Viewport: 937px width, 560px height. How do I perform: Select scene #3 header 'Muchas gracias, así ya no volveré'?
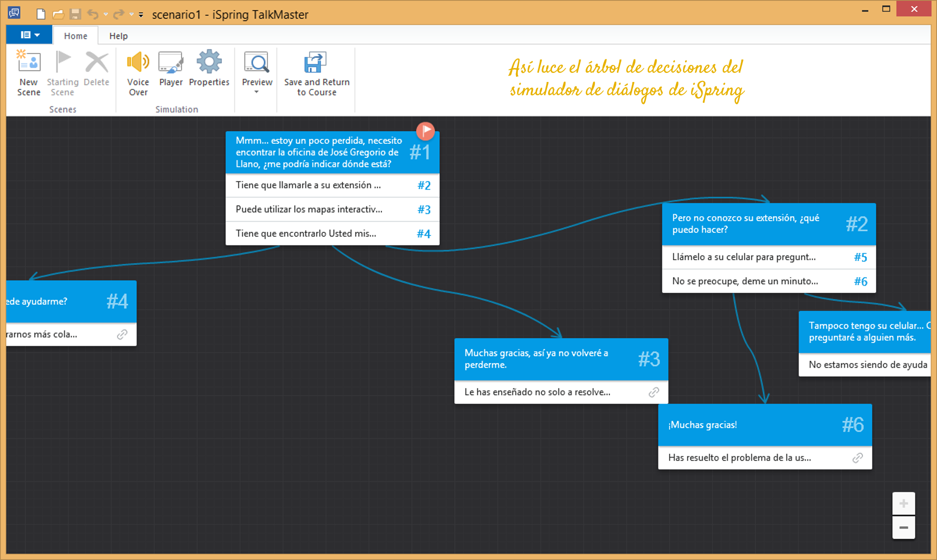coord(561,359)
